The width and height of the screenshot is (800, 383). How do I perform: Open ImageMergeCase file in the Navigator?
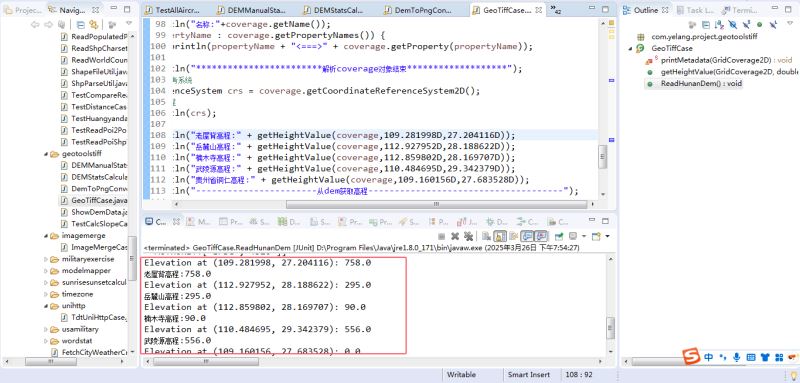point(94,247)
